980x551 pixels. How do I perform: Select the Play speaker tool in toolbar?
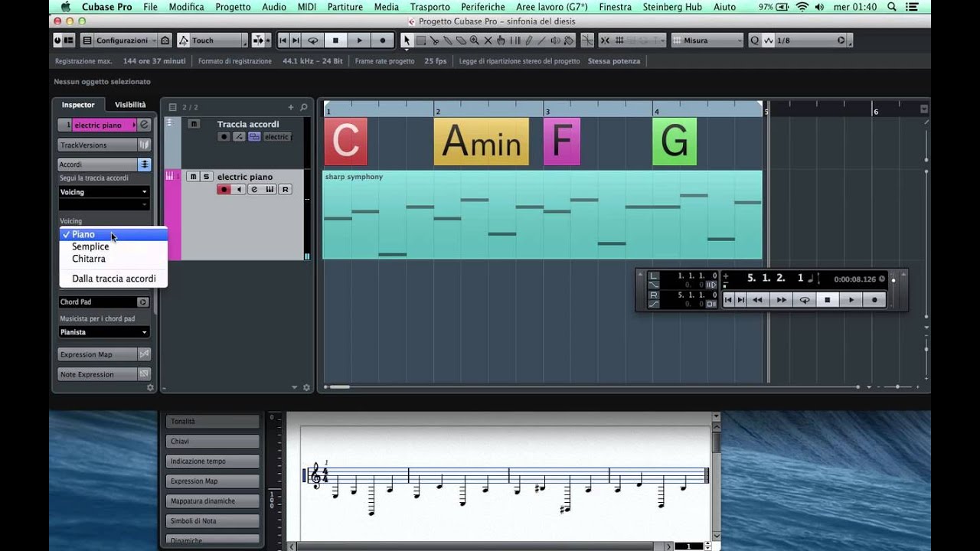tap(555, 40)
